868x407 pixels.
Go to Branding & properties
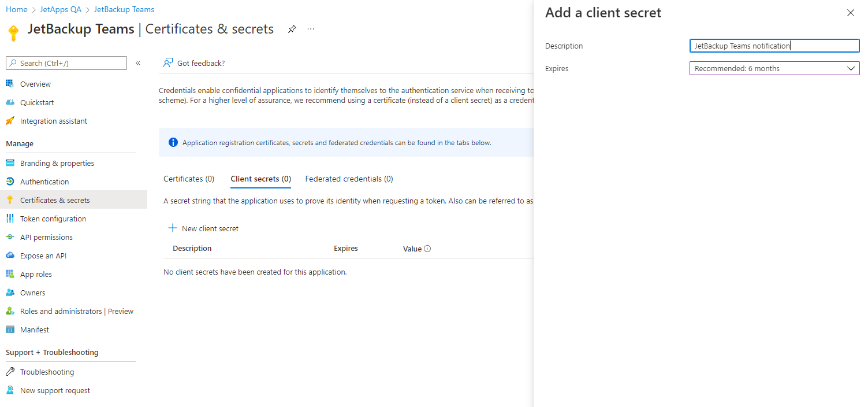point(57,163)
